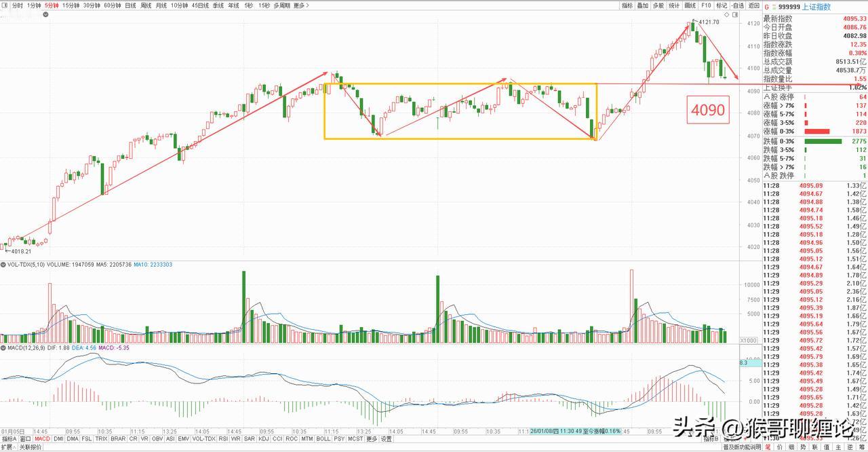Select the BRAR indicator tab
Image resolution: width=868 pixels, height=452 pixels.
pyautogui.click(x=118, y=439)
